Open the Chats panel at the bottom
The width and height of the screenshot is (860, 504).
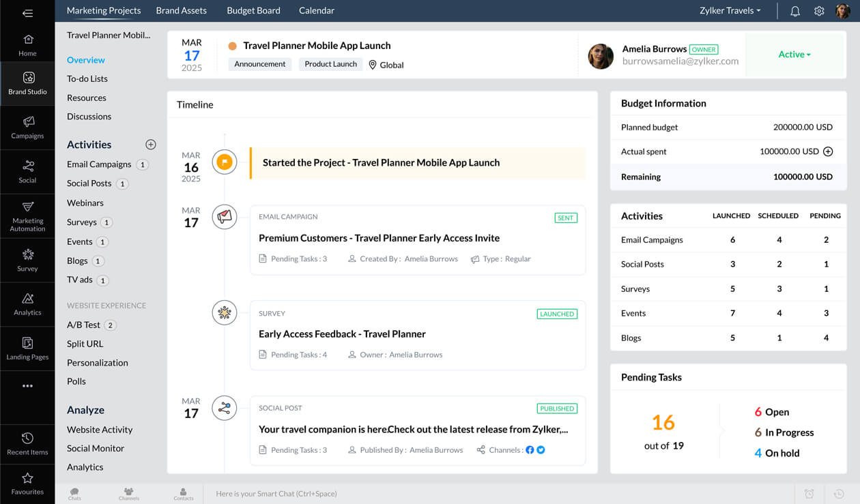(x=74, y=492)
